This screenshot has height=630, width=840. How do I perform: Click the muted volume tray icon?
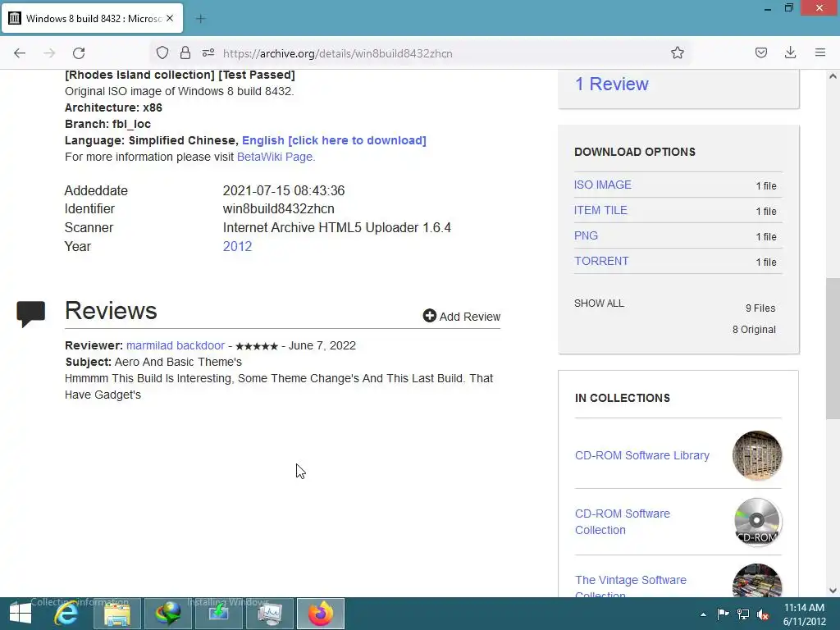tap(763, 614)
